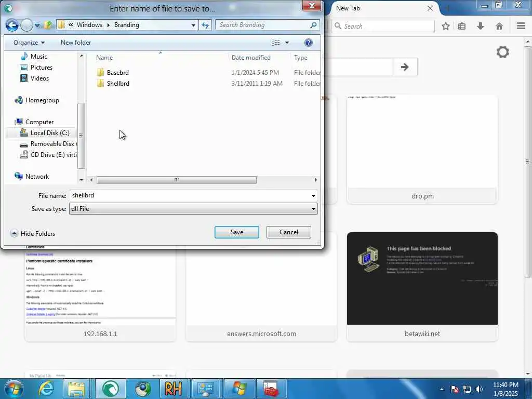Open Resource Hacker RH taskbar icon
This screenshot has height=399, width=532.
pyautogui.click(x=174, y=389)
